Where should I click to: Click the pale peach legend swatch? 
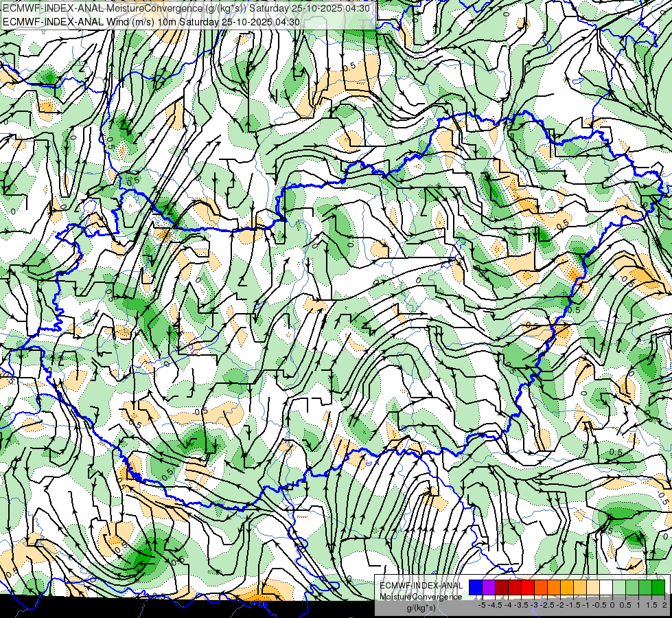(x=593, y=587)
